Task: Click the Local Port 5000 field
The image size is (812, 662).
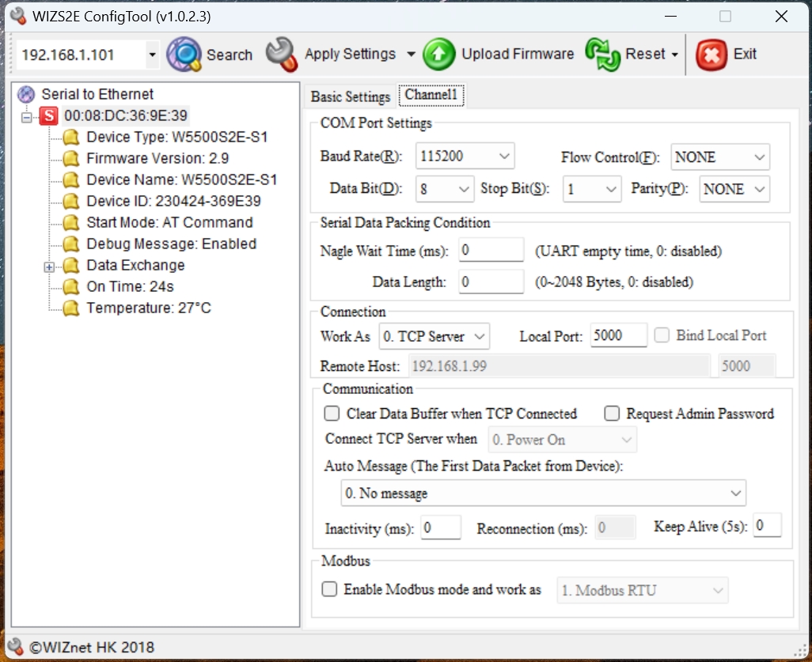Action: click(x=618, y=335)
